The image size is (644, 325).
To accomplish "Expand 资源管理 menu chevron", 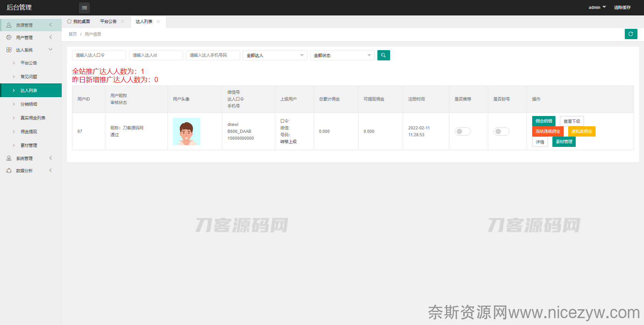I will [x=50, y=25].
